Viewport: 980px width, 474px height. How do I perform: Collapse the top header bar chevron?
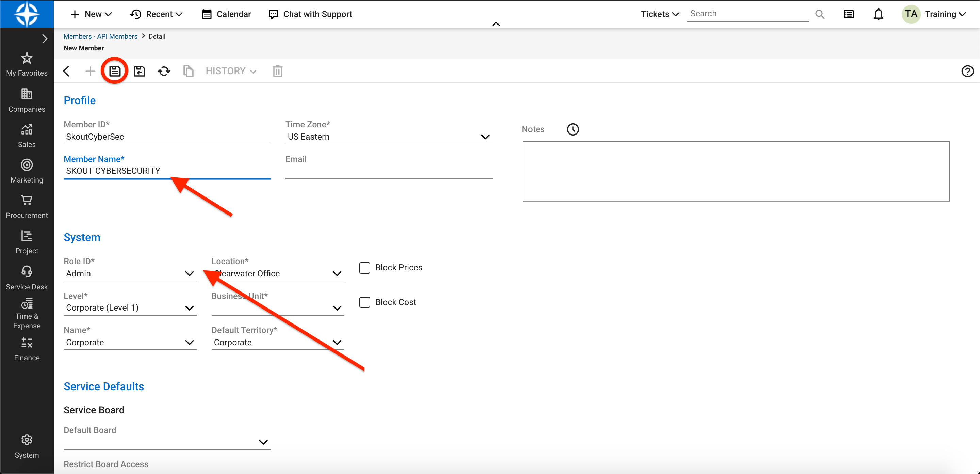[x=496, y=23]
